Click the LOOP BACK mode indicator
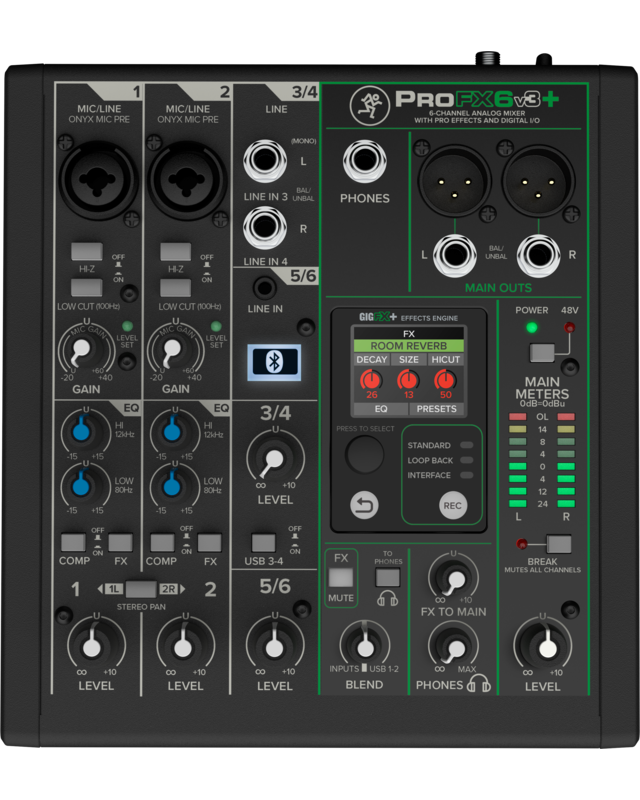This screenshot has height=800, width=640. (x=466, y=460)
